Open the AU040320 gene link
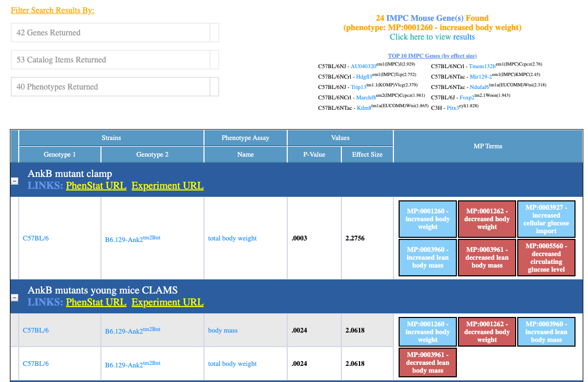This screenshot has height=382, width=588. tap(363, 66)
